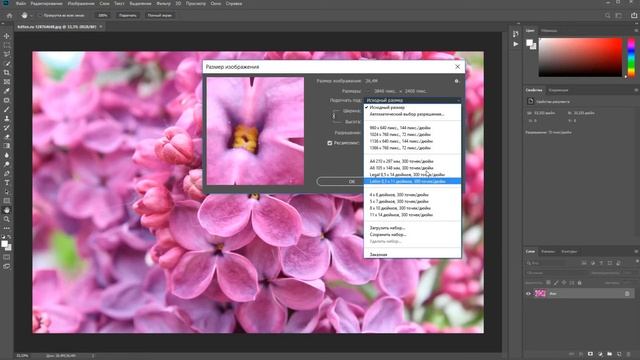Open the Hand tool preset picker arrow

pyautogui.click(x=31, y=16)
